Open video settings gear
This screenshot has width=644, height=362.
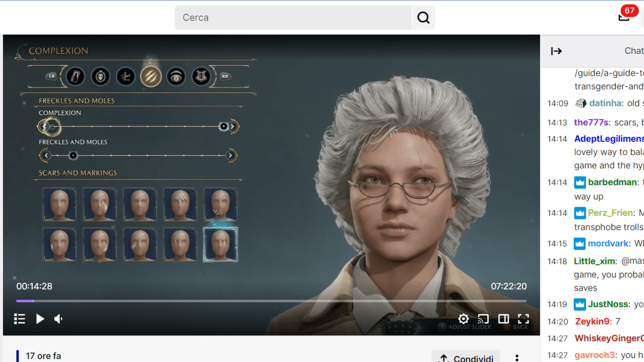tap(463, 319)
